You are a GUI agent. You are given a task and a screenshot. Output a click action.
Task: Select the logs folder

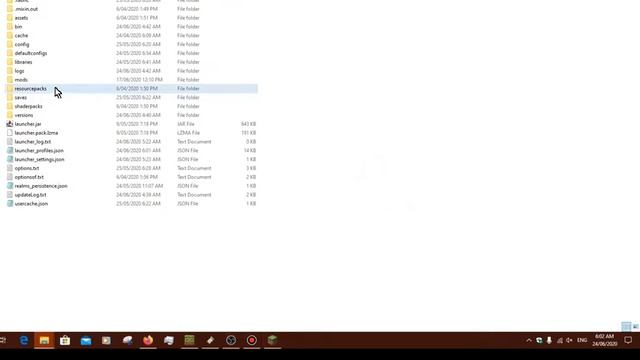click(x=19, y=71)
